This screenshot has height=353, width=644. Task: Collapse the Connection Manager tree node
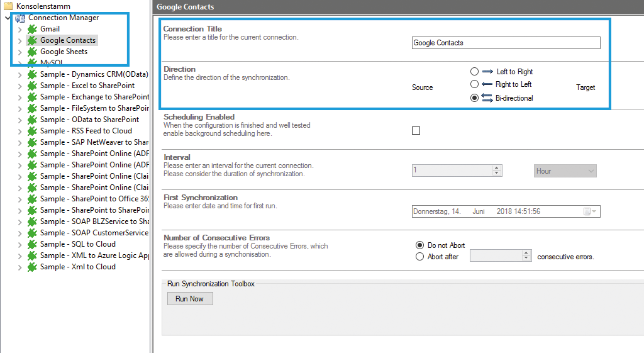point(7,18)
